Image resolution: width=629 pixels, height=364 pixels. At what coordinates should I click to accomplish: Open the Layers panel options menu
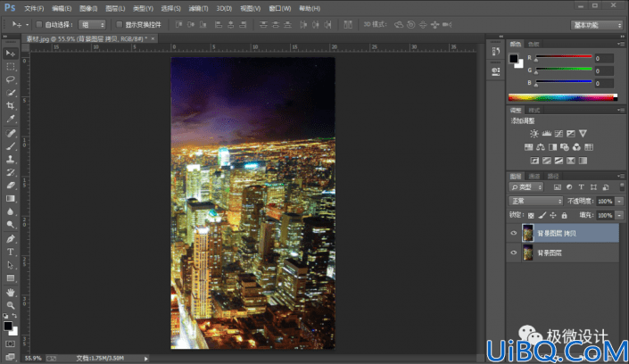621,176
